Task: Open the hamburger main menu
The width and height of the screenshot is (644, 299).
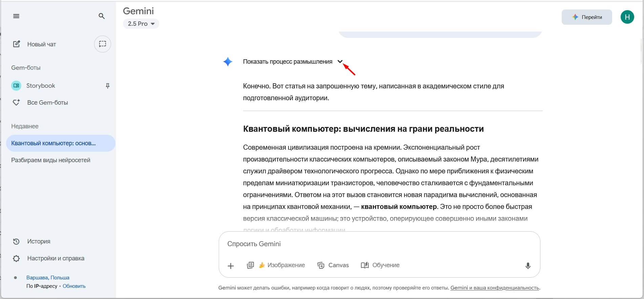Action: 16,16
